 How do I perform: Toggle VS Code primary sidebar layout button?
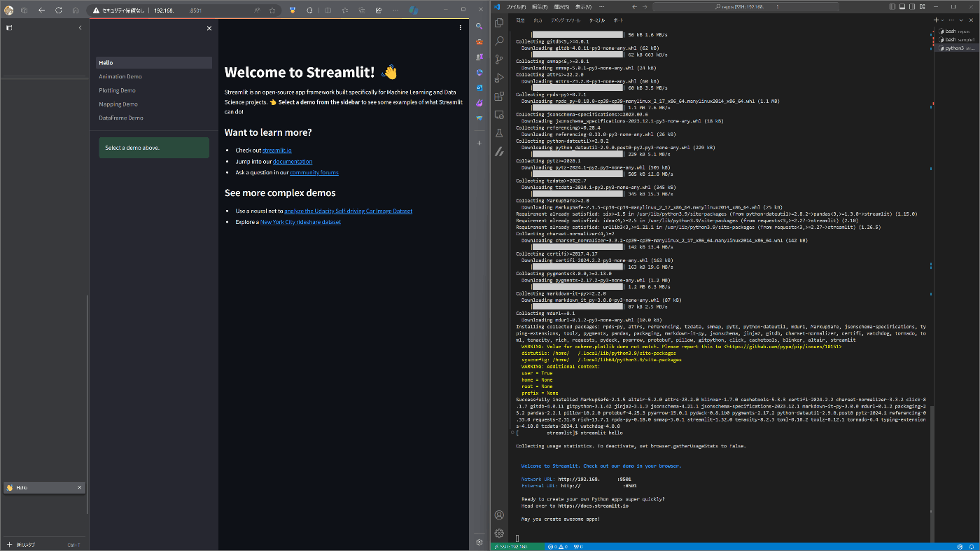click(x=892, y=6)
